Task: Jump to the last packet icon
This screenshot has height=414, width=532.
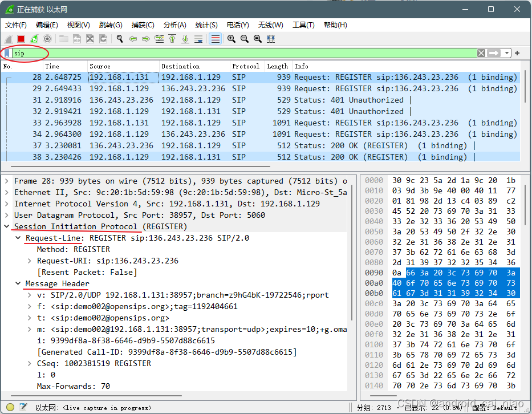Action: click(185, 39)
